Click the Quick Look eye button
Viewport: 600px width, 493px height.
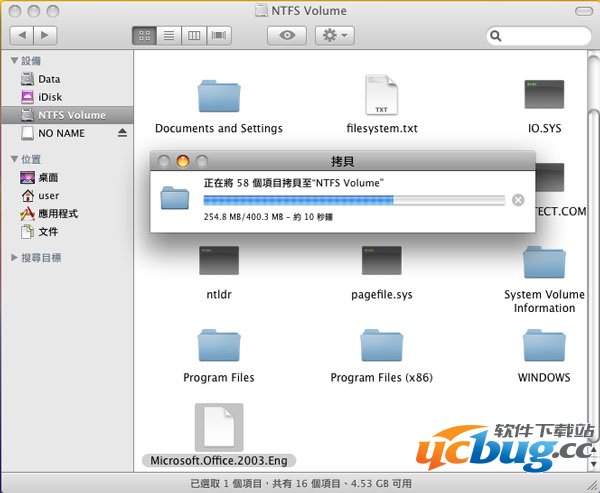pyautogui.click(x=286, y=35)
